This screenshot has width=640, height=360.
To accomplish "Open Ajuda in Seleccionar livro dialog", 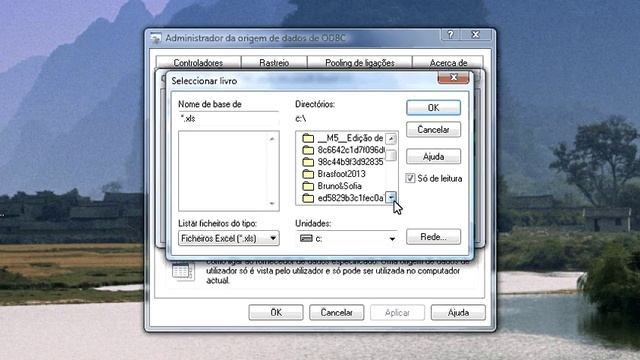I will pyautogui.click(x=433, y=156).
